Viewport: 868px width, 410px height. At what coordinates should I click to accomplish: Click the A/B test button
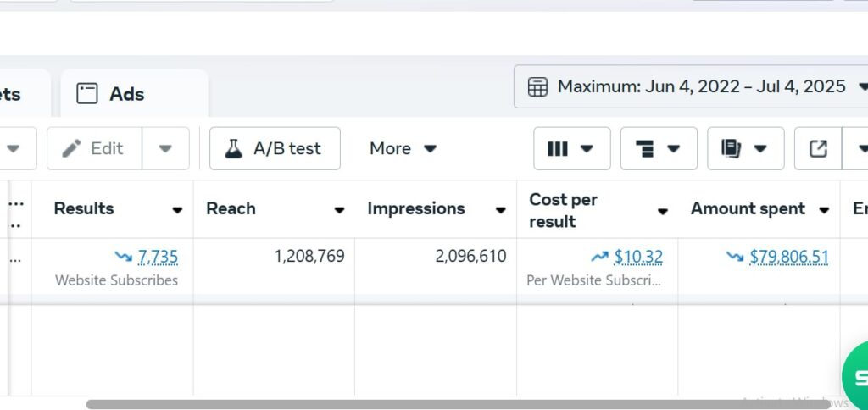click(275, 149)
